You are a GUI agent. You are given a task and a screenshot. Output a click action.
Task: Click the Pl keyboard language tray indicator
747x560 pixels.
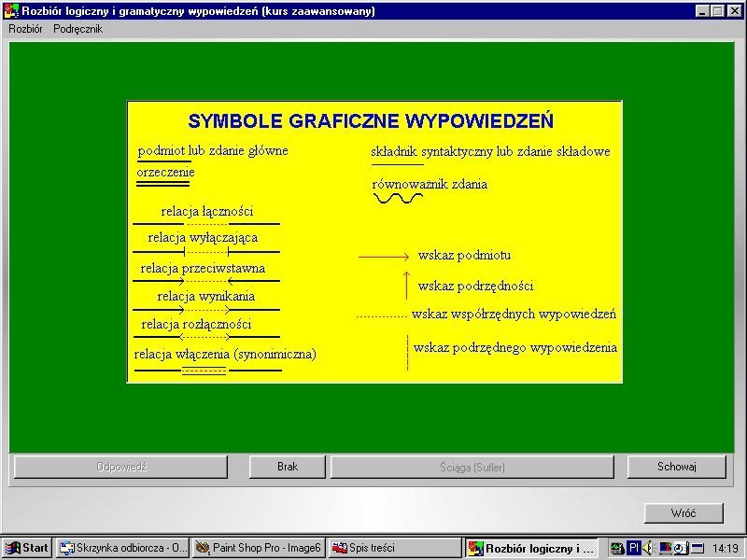634,548
